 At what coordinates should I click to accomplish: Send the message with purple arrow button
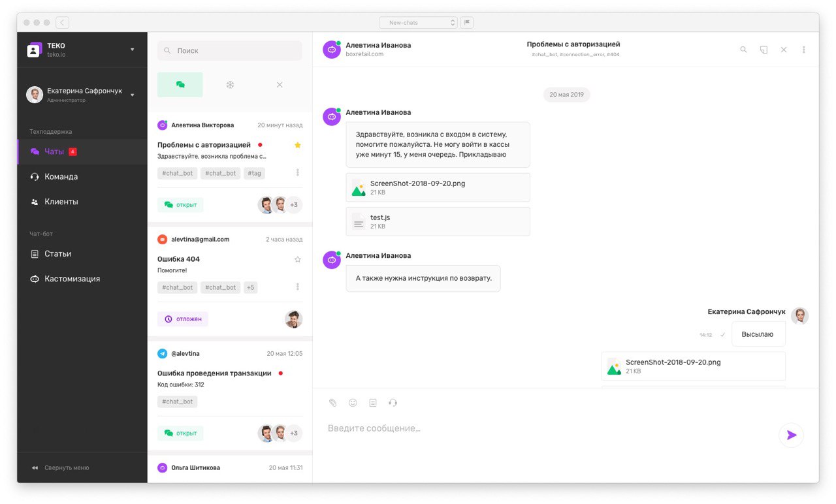(x=792, y=435)
